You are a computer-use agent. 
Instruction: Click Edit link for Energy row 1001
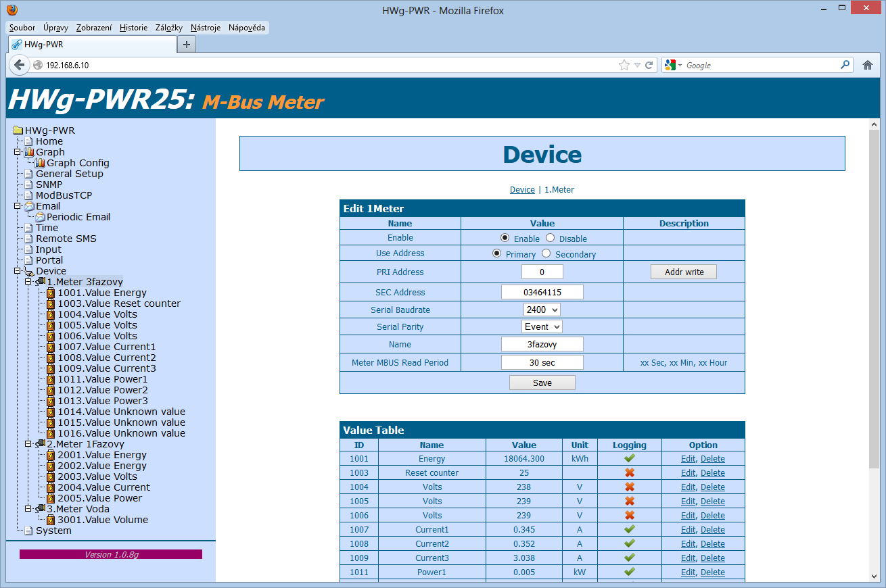[x=688, y=458]
